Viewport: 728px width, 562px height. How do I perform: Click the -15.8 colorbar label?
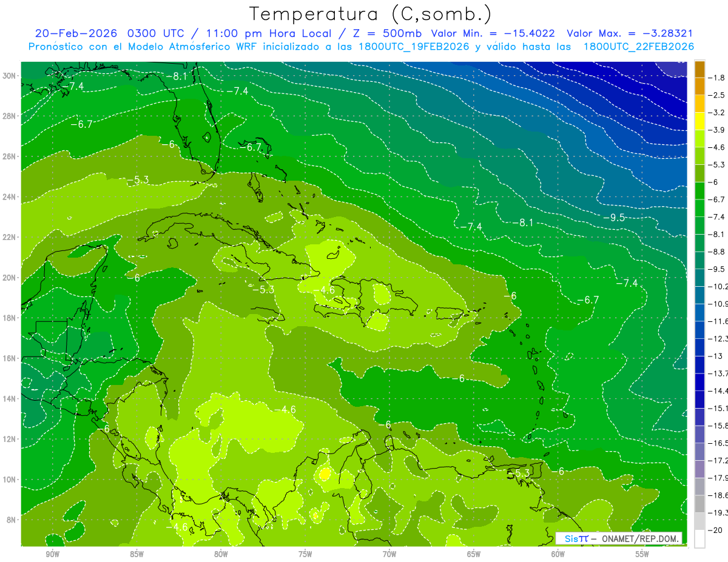click(x=719, y=426)
